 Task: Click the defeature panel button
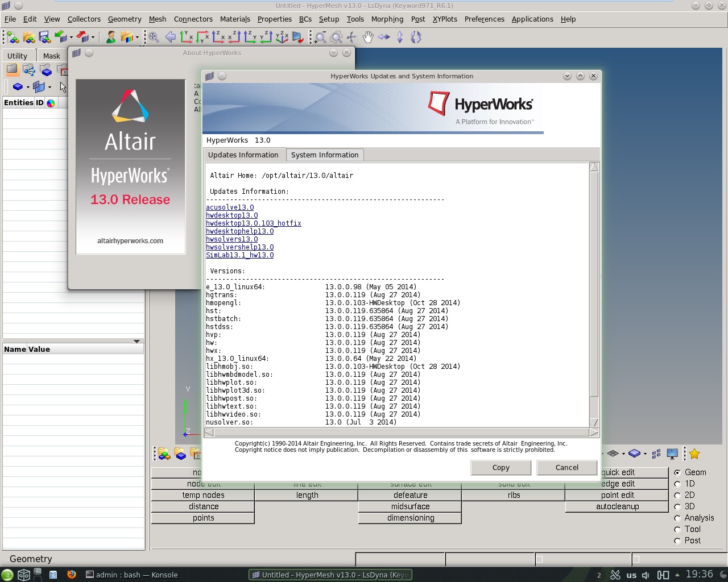[410, 495]
